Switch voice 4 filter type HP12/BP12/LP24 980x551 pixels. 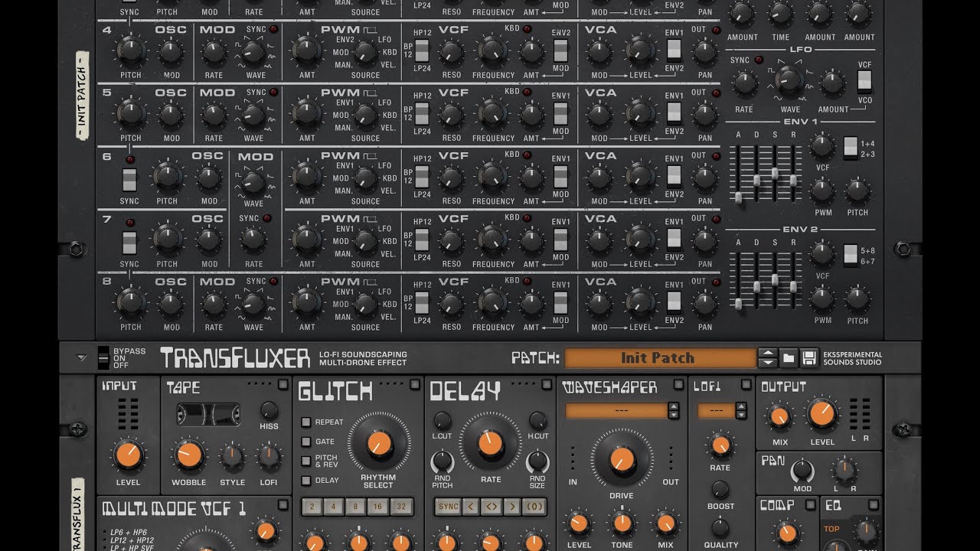pos(422,51)
